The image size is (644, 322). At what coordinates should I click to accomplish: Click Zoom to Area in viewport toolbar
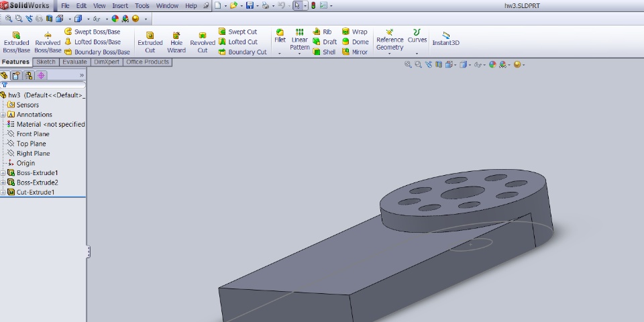point(418,64)
